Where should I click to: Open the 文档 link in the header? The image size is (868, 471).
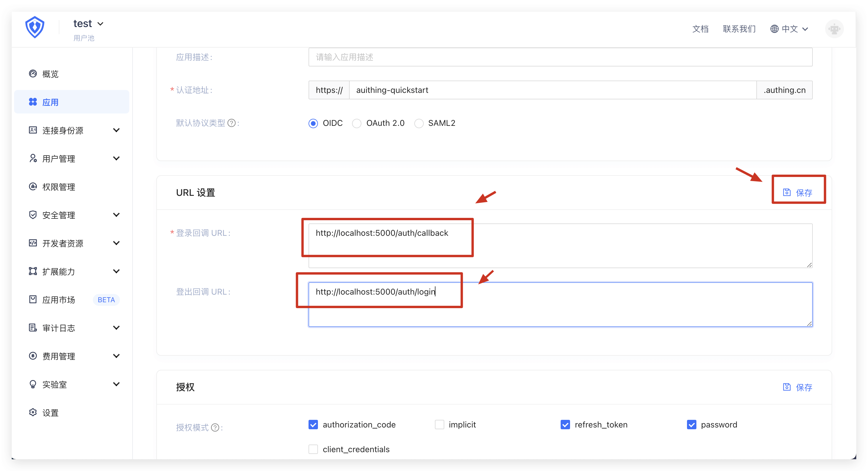click(700, 29)
